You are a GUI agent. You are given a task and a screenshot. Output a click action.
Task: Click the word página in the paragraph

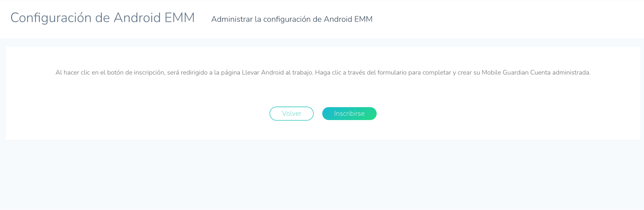(x=230, y=73)
